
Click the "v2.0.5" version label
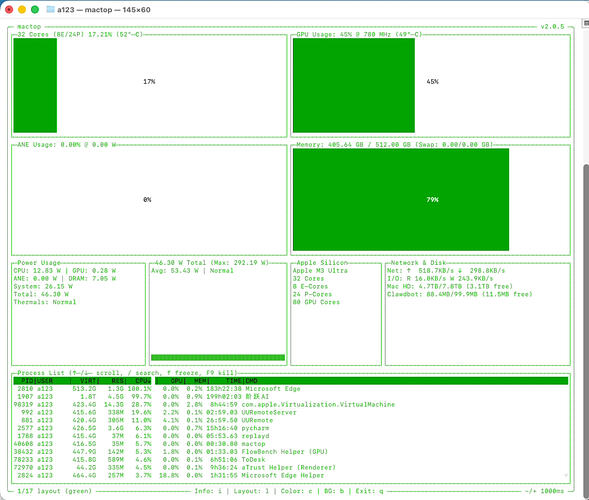pos(552,27)
